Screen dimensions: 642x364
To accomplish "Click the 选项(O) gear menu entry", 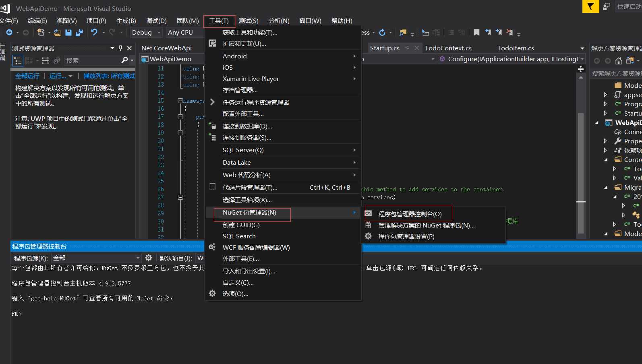I will (x=283, y=294).
